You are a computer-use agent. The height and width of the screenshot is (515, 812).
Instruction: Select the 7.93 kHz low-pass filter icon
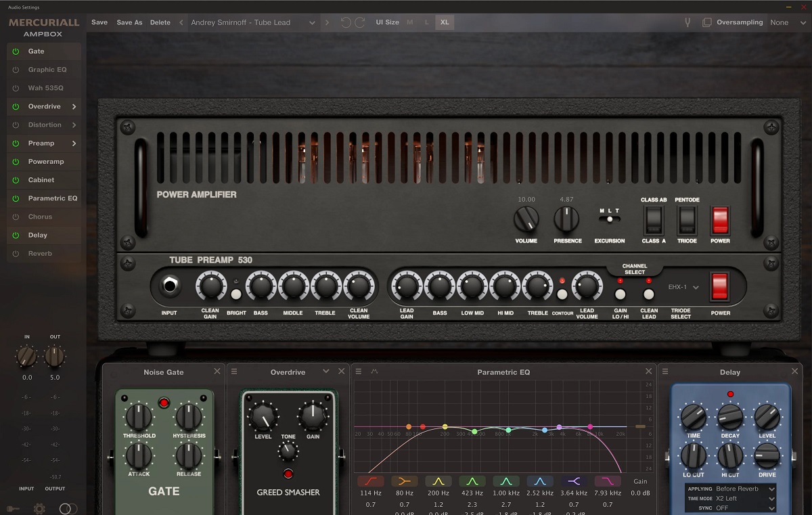(x=608, y=481)
